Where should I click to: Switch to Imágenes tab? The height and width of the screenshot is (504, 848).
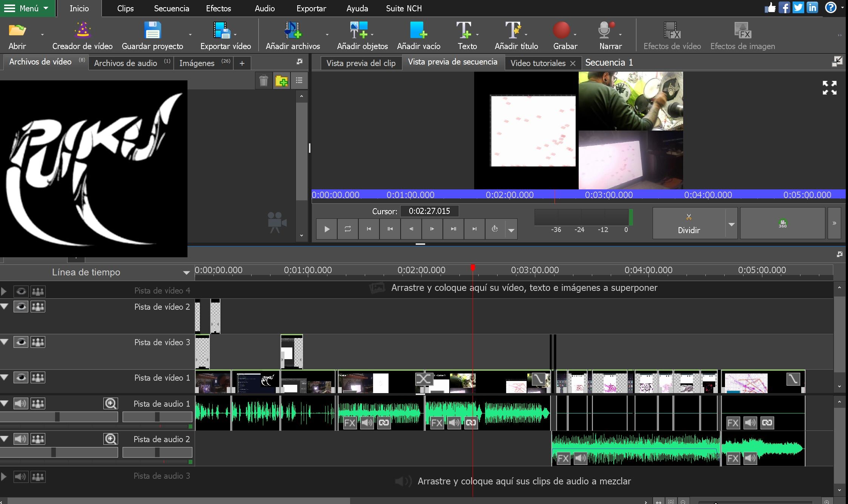click(204, 63)
